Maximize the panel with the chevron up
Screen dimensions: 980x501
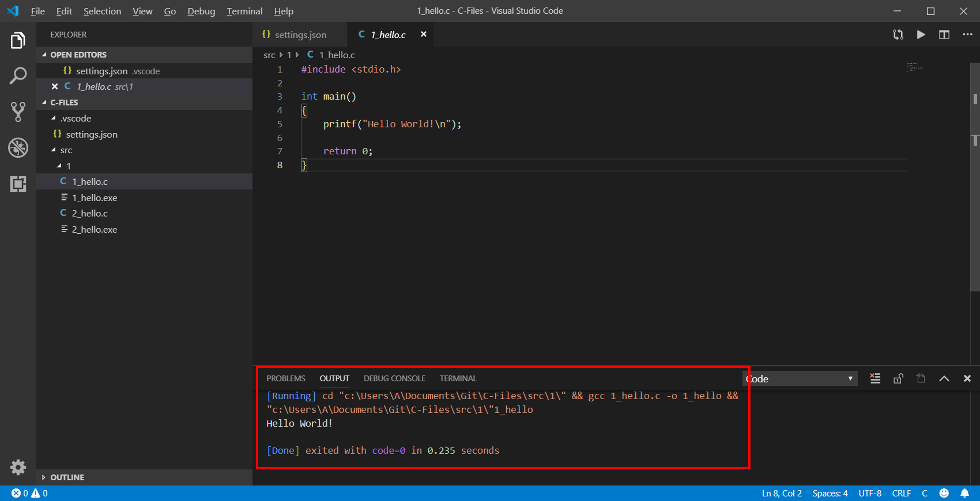pyautogui.click(x=944, y=378)
